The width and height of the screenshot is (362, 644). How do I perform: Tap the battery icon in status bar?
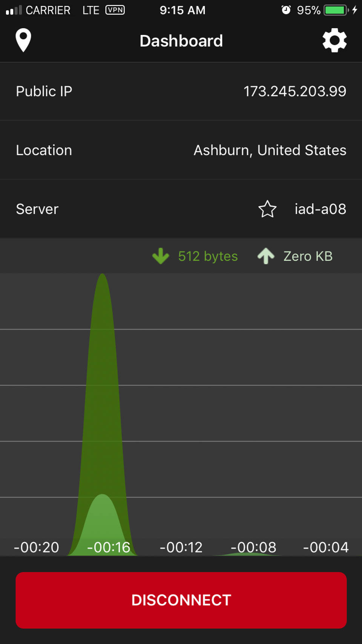[x=335, y=10]
